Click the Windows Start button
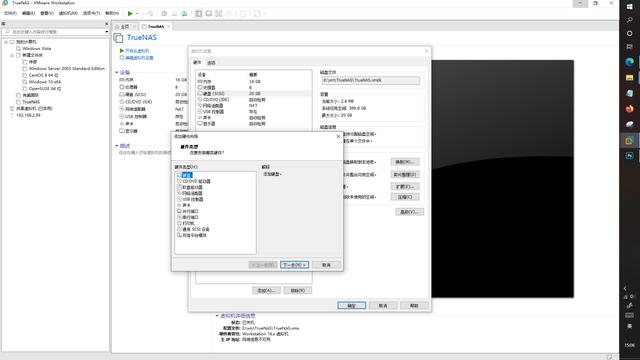The width and height of the screenshot is (640, 360). click(x=629, y=7)
